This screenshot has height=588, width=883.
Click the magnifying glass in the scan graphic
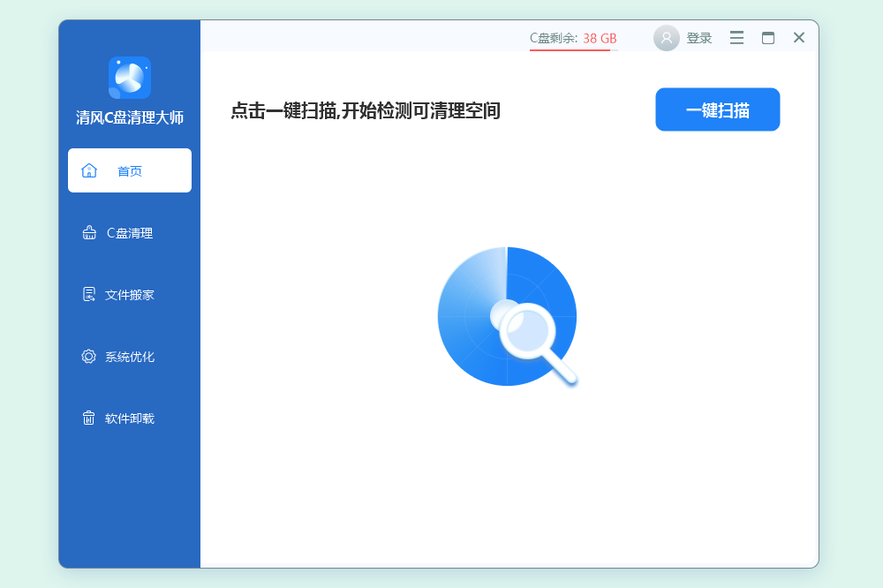coord(532,337)
